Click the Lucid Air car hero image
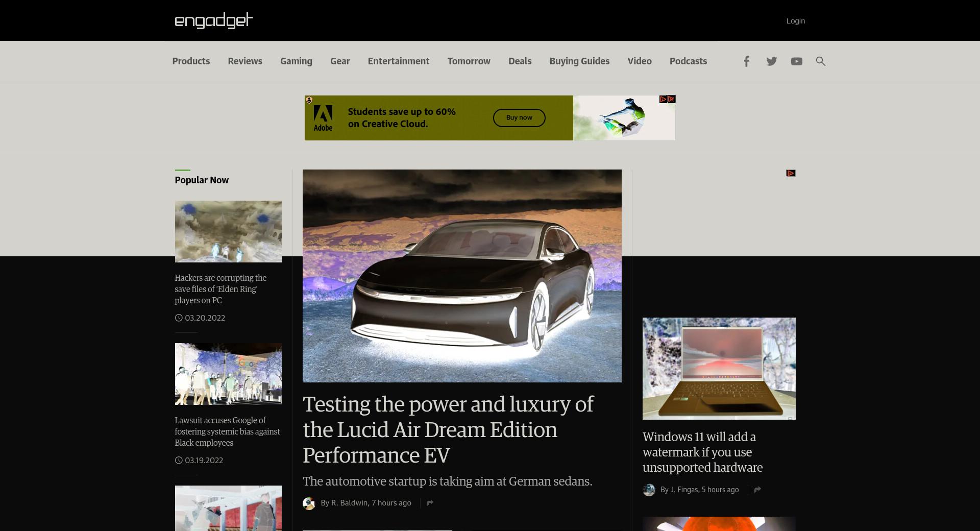980x531 pixels. (x=462, y=276)
